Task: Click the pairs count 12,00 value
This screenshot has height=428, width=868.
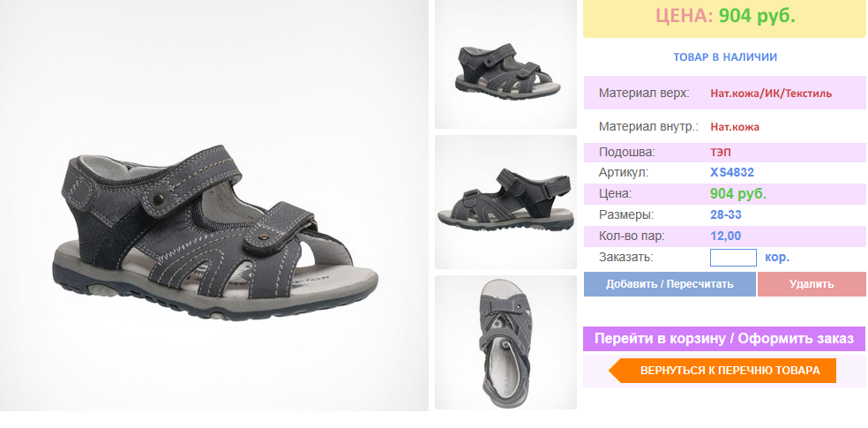Action: tap(726, 236)
